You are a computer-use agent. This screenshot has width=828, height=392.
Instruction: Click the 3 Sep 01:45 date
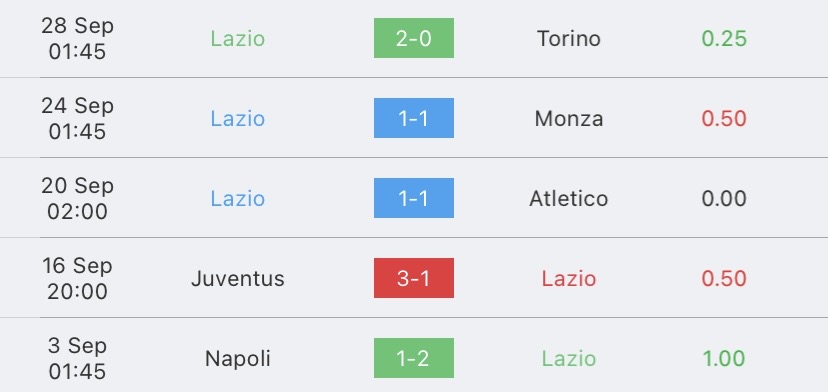point(78,359)
